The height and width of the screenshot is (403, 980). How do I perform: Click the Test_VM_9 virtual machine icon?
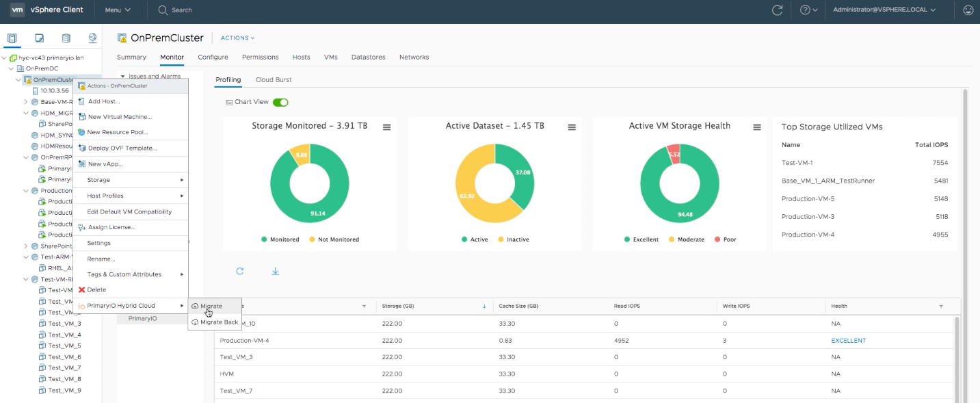[x=42, y=391]
